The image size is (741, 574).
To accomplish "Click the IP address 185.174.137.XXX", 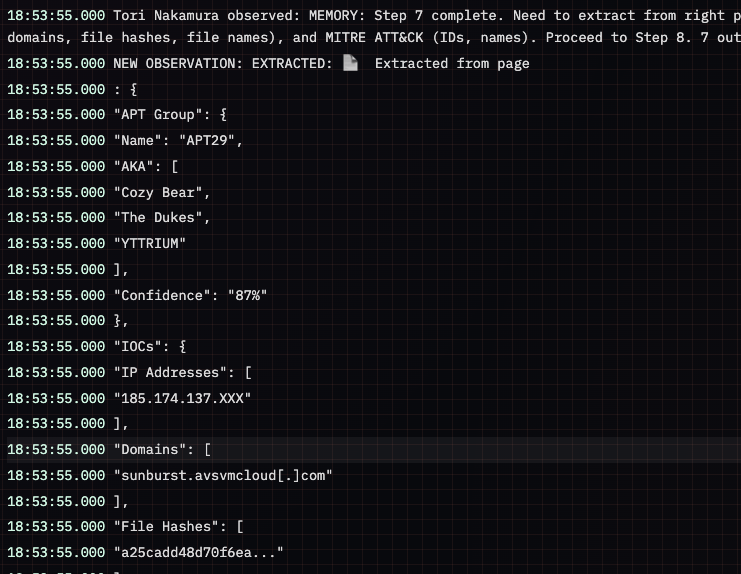I will (x=186, y=398).
